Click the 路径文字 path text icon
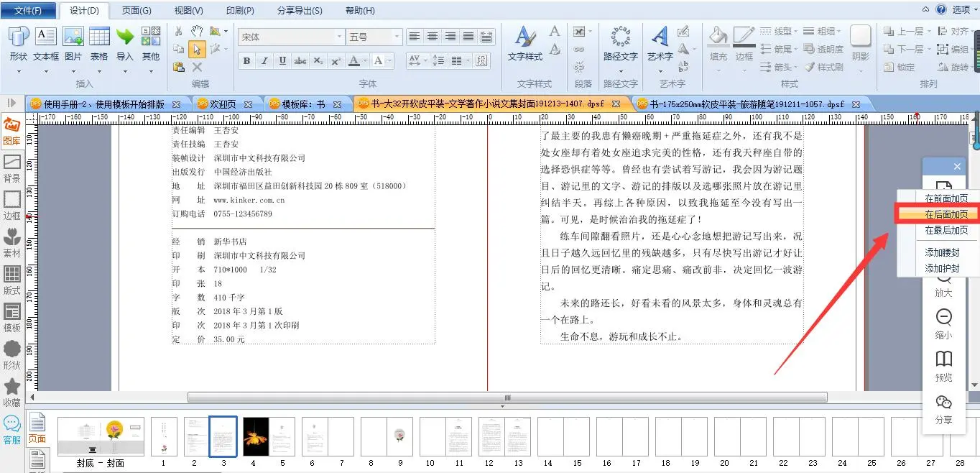 click(x=620, y=42)
